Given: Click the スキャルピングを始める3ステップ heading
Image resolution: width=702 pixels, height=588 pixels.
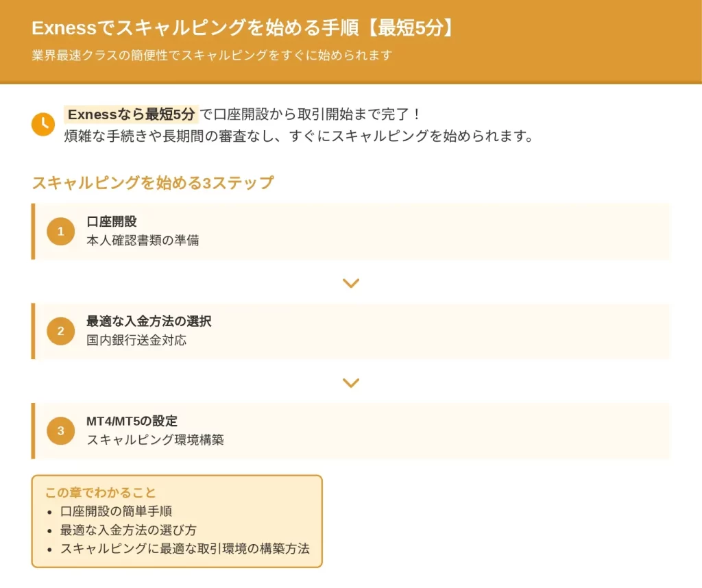Looking at the screenshot, I should pos(153,183).
